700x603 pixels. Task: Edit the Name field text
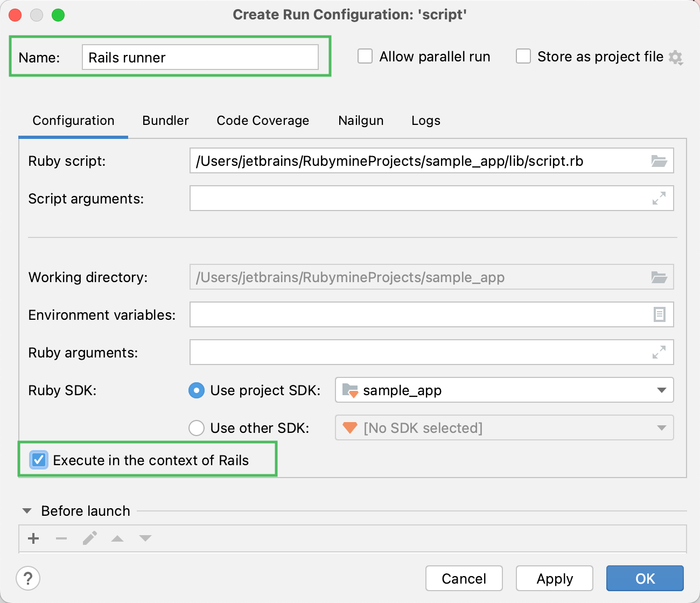point(200,57)
